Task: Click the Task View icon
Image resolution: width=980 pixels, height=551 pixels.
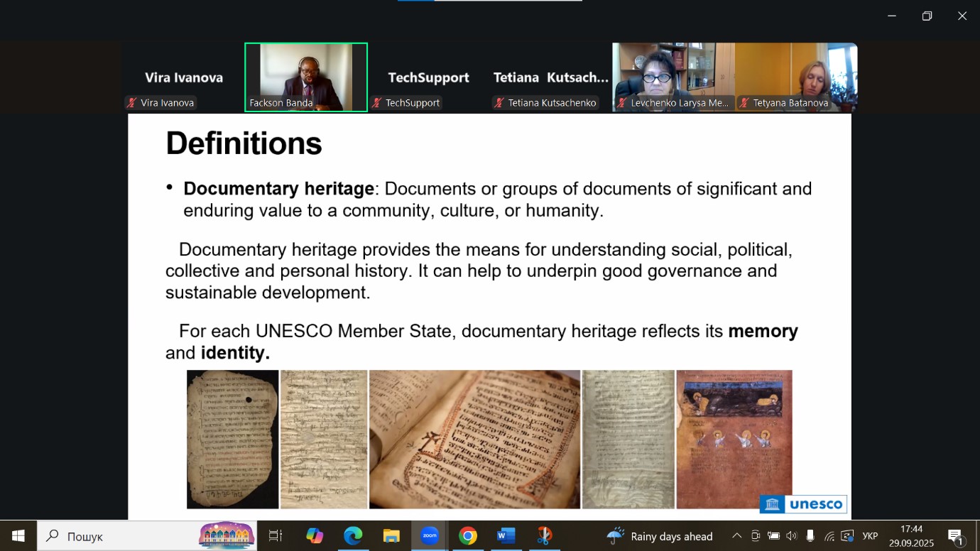Action: (276, 536)
